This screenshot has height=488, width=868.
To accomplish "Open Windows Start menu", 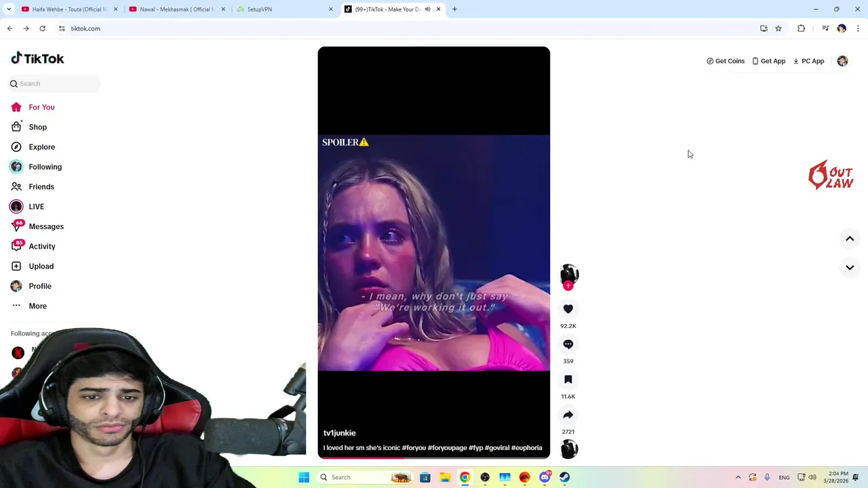I will [304, 477].
